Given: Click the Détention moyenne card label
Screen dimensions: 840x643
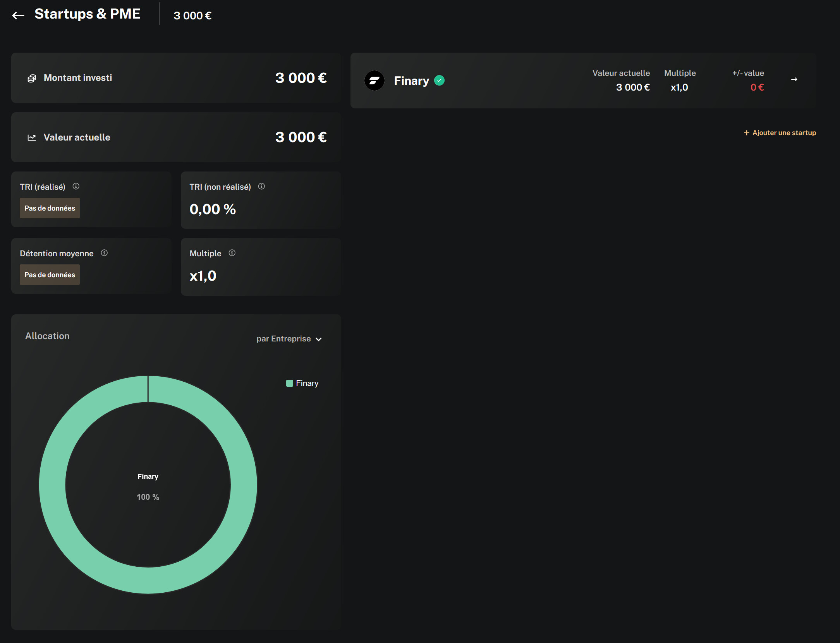Looking at the screenshot, I should tap(57, 254).
